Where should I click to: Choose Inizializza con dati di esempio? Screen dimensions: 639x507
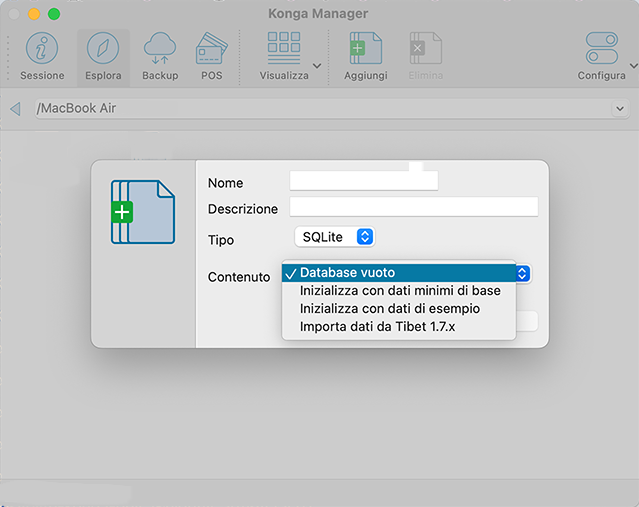click(x=390, y=309)
